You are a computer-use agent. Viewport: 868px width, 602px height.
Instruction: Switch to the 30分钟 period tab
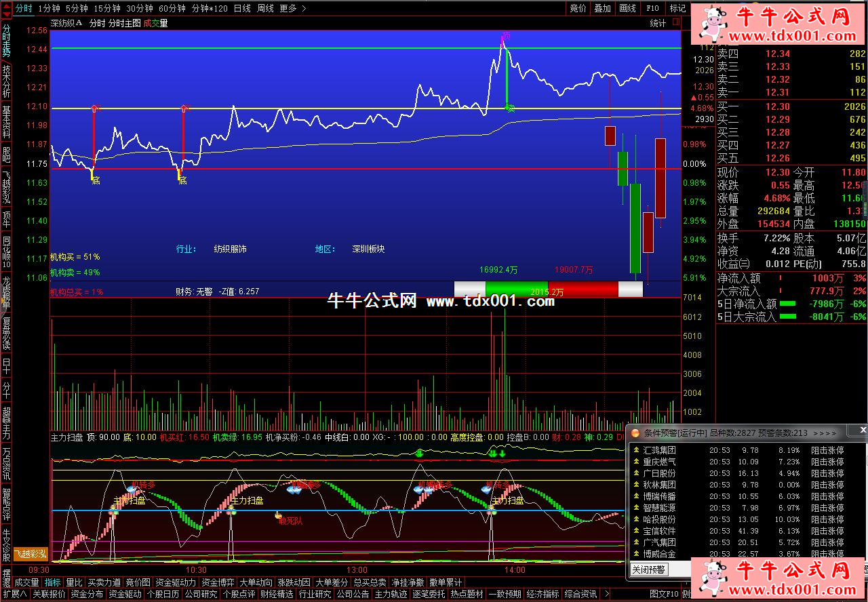(139, 8)
